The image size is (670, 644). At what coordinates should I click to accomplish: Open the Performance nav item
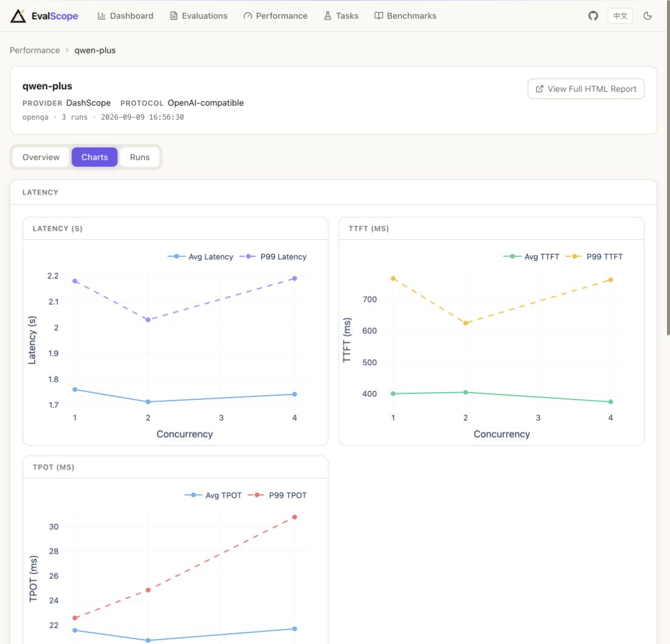pyautogui.click(x=276, y=16)
